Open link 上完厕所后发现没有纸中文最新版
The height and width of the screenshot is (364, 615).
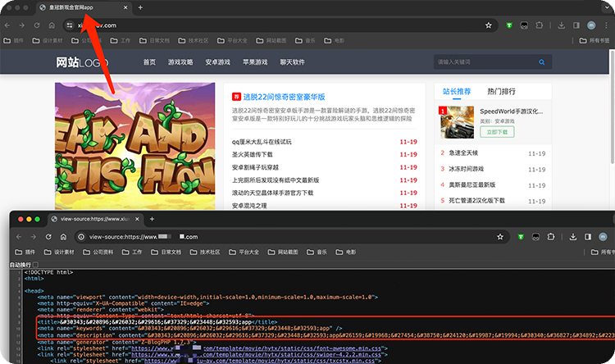point(276,180)
